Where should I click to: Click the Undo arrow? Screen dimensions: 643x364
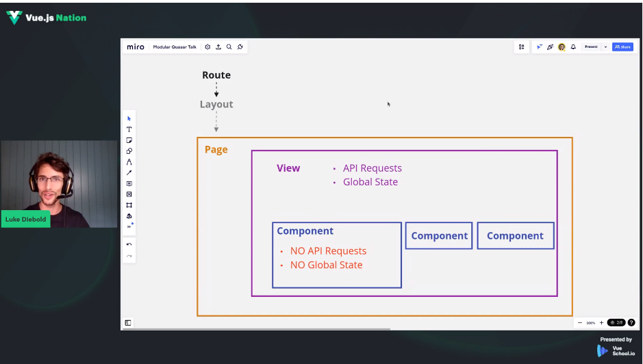(x=129, y=244)
